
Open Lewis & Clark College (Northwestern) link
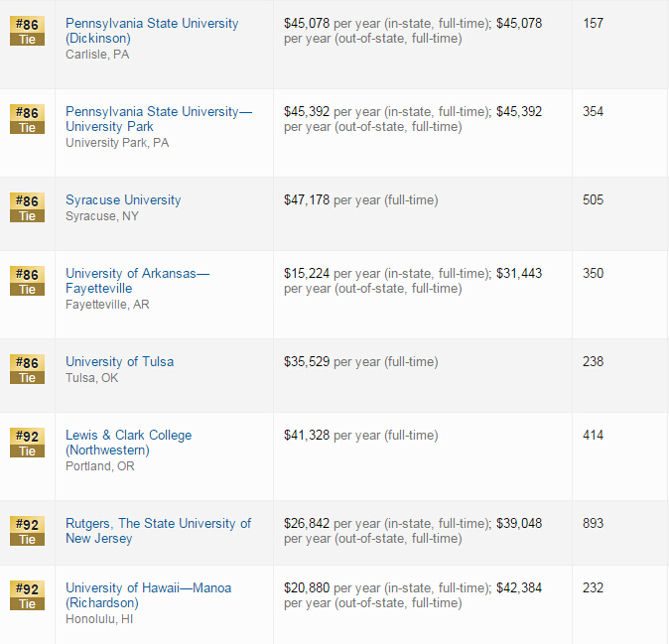(128, 443)
